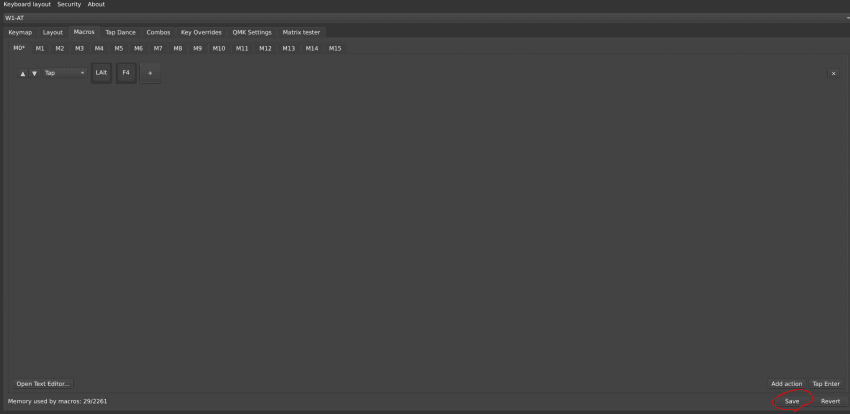The width and height of the screenshot is (850, 414).
Task: Select macro tab M11
Action: point(242,49)
